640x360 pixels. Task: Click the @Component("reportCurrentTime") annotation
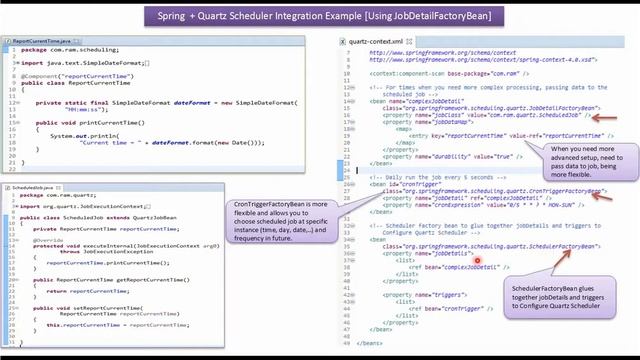[x=77, y=76]
